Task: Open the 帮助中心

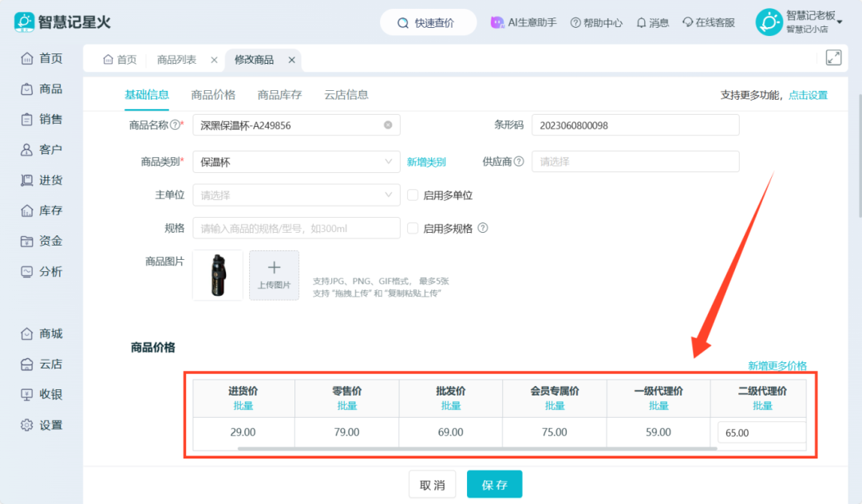Action: pyautogui.click(x=596, y=22)
